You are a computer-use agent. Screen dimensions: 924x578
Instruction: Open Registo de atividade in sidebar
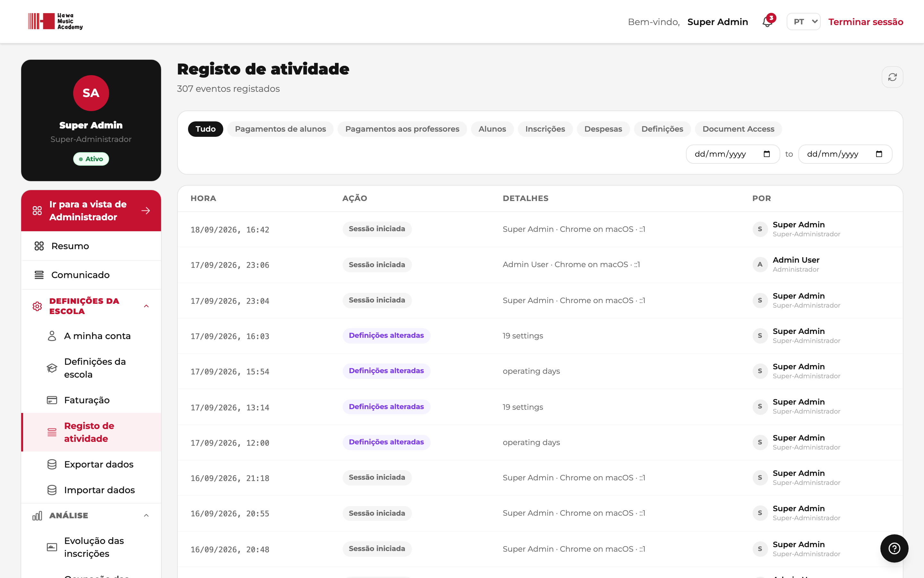coord(91,432)
